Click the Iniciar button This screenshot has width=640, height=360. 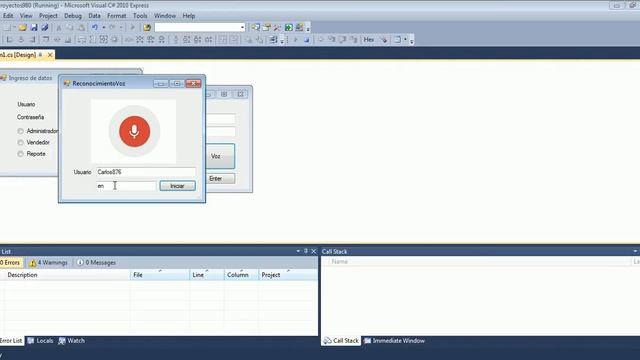pyautogui.click(x=177, y=186)
